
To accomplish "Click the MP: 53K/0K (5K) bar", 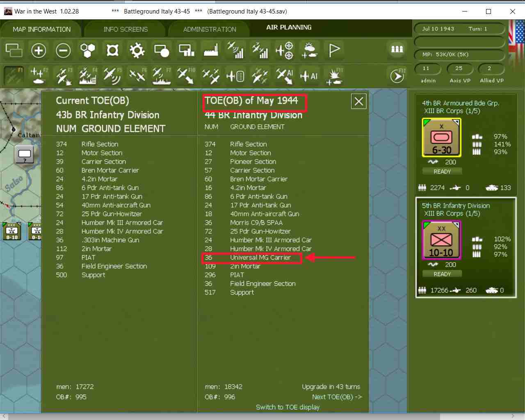I will [459, 55].
